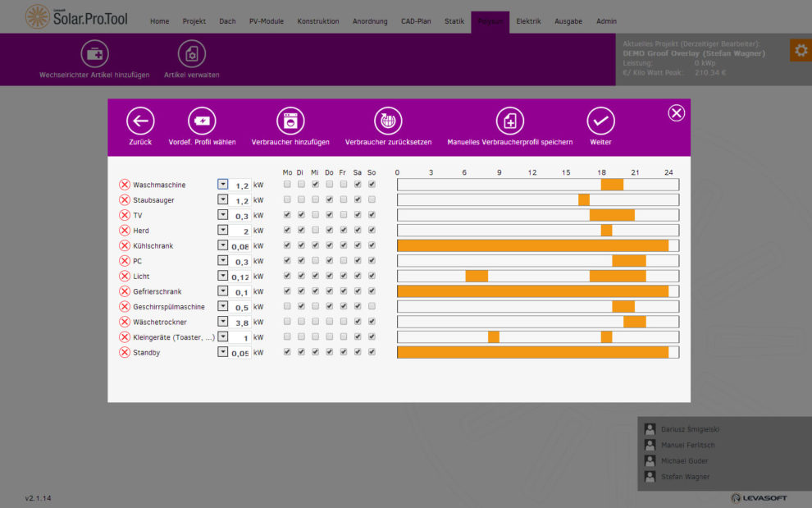
Task: Save via Manuelles Verbraucherprofil speichern icon
Action: (509, 121)
